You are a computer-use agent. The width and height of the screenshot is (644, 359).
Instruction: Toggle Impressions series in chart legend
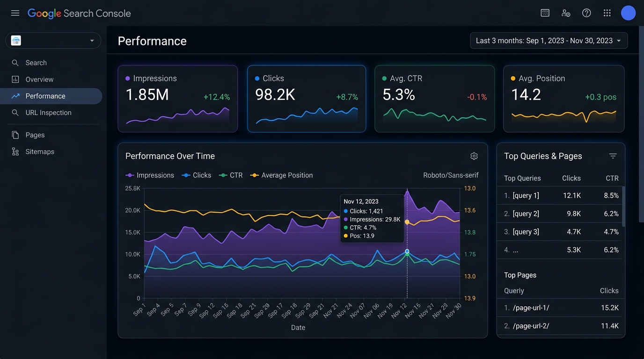pos(150,175)
